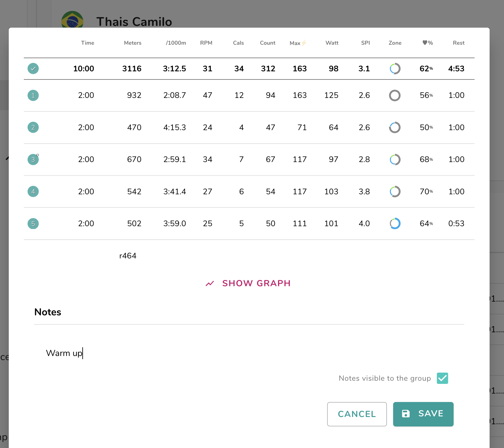Click the Cals column header
Viewport: 504px width, 448px height.
(x=238, y=43)
